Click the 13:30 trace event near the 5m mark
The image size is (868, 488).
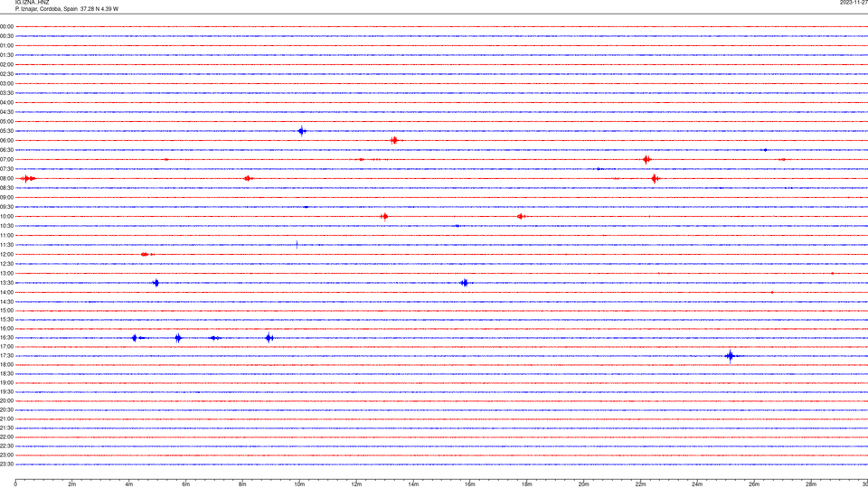(156, 283)
